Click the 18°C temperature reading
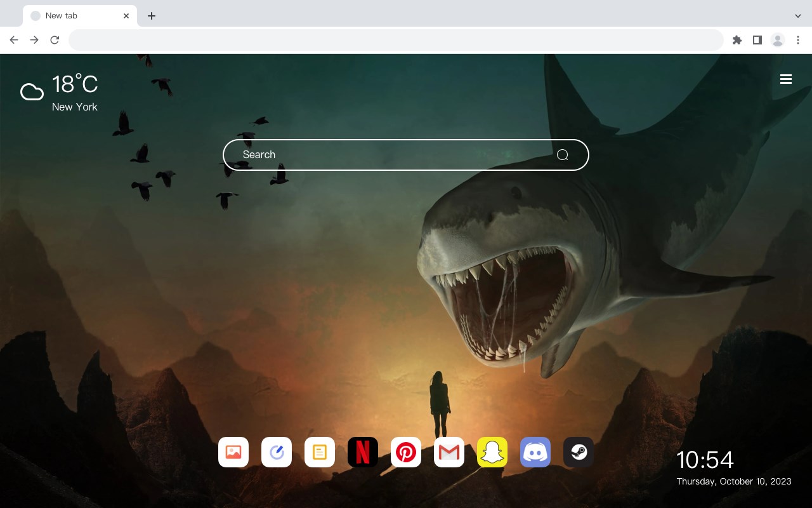Screen dimensions: 812x508 (75, 84)
